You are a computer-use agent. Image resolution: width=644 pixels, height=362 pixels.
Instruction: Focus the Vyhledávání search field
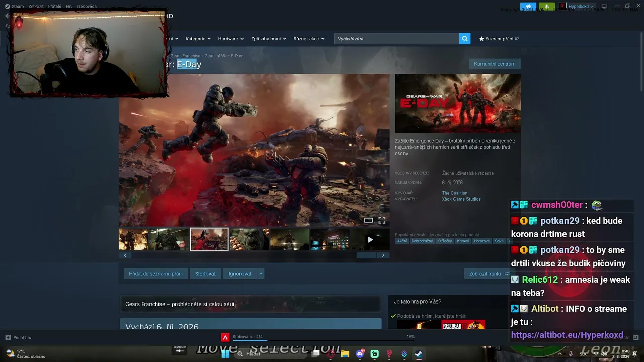[396, 39]
